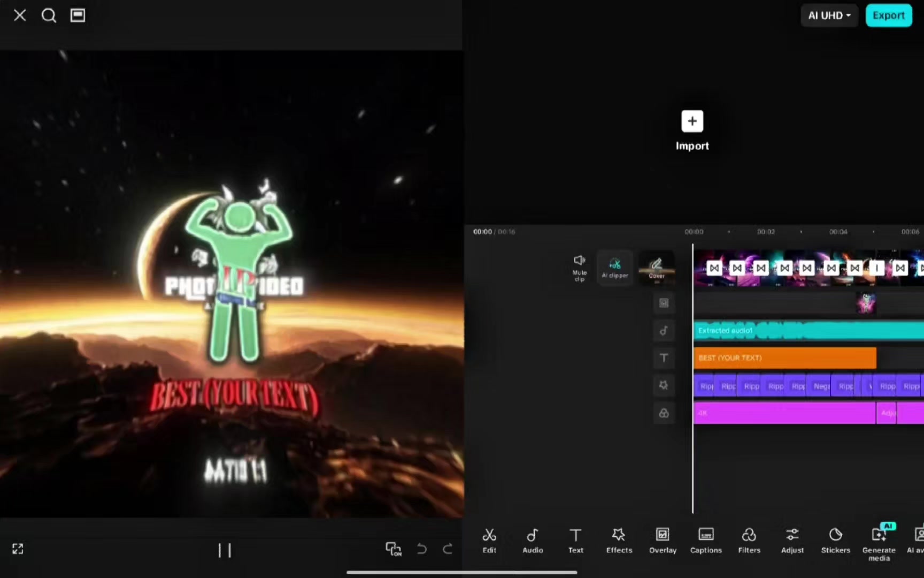Open the Stickers tool

(x=836, y=541)
